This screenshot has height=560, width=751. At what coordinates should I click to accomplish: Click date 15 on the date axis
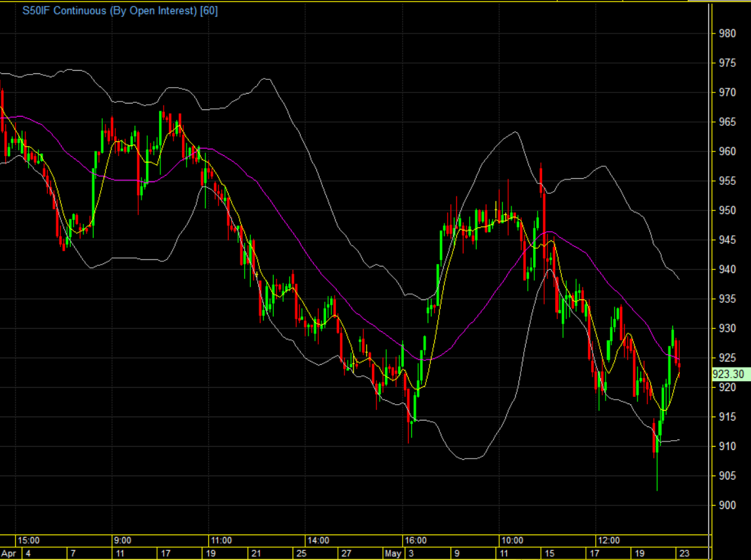tap(549, 553)
